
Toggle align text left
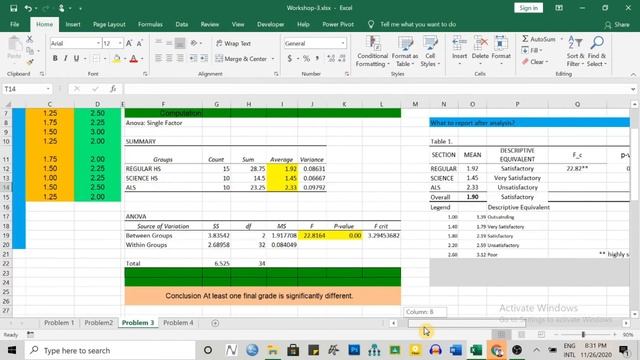158,58
